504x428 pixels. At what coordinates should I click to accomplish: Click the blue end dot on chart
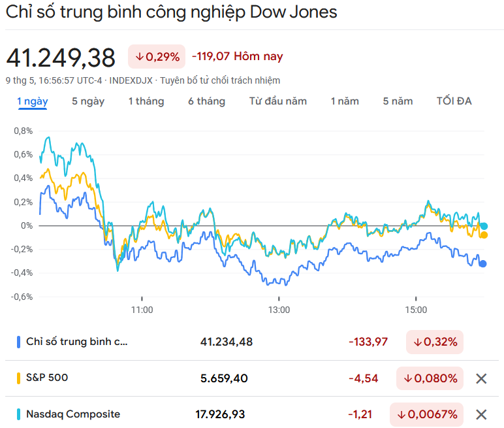point(483,264)
